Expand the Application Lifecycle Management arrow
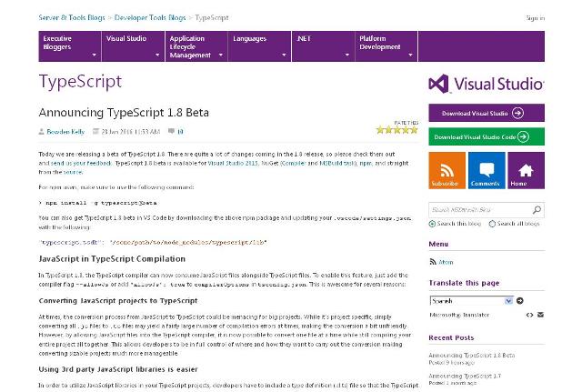 click(220, 55)
